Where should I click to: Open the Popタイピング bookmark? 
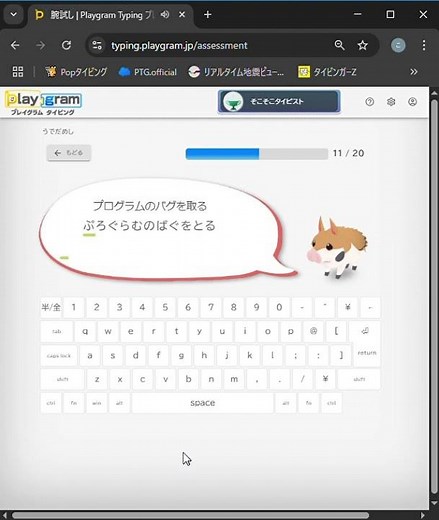click(76, 72)
